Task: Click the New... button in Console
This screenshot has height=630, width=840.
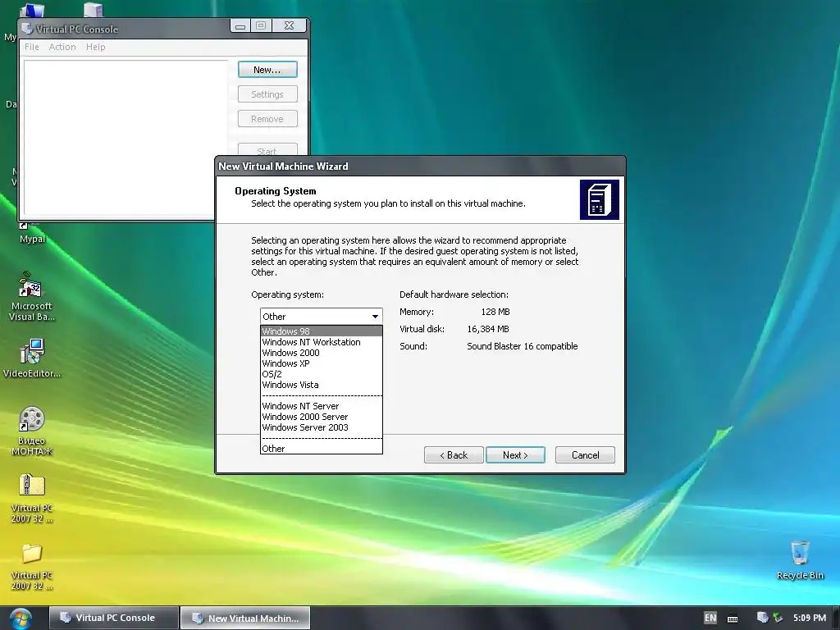Action: coord(267,70)
